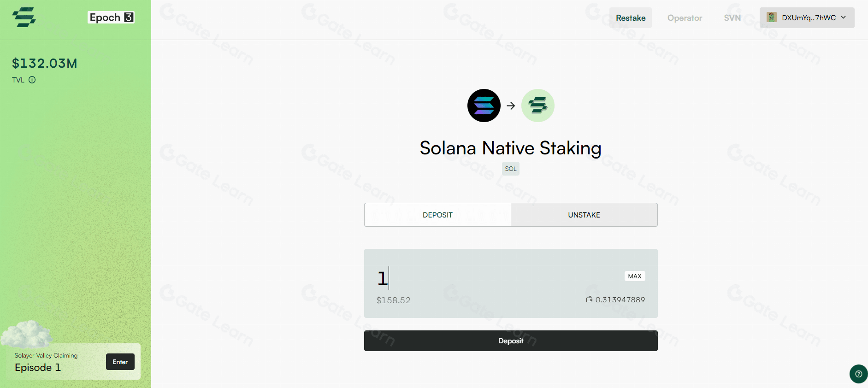868x388 pixels.
Task: Click the Solayer logo in the sidebar
Action: 24,18
